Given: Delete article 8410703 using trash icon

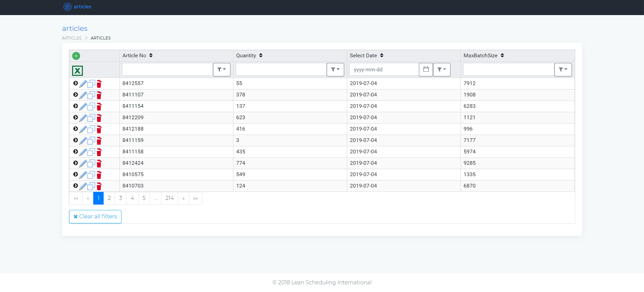Looking at the screenshot, I should click(99, 186).
